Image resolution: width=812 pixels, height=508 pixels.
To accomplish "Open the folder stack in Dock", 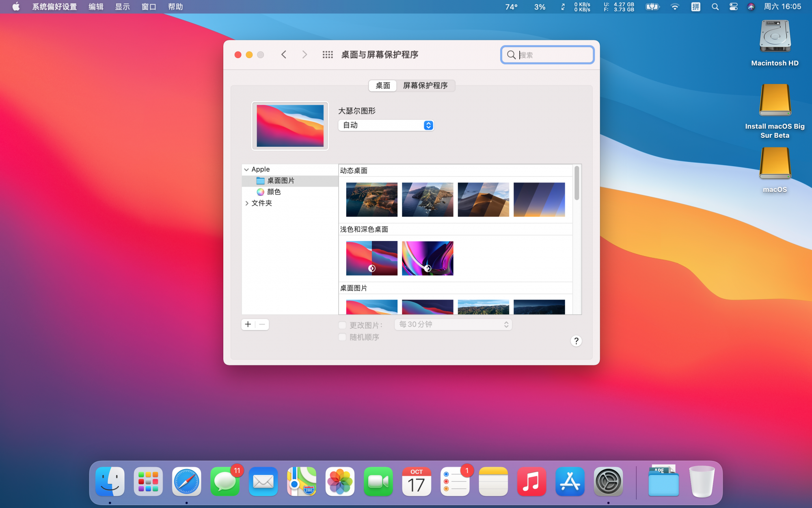I will coord(663,481).
